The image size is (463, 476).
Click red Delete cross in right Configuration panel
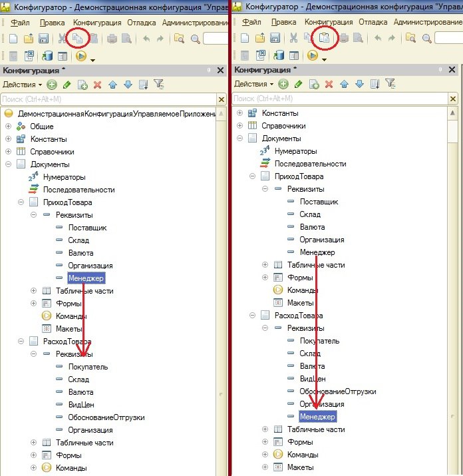pos(329,84)
